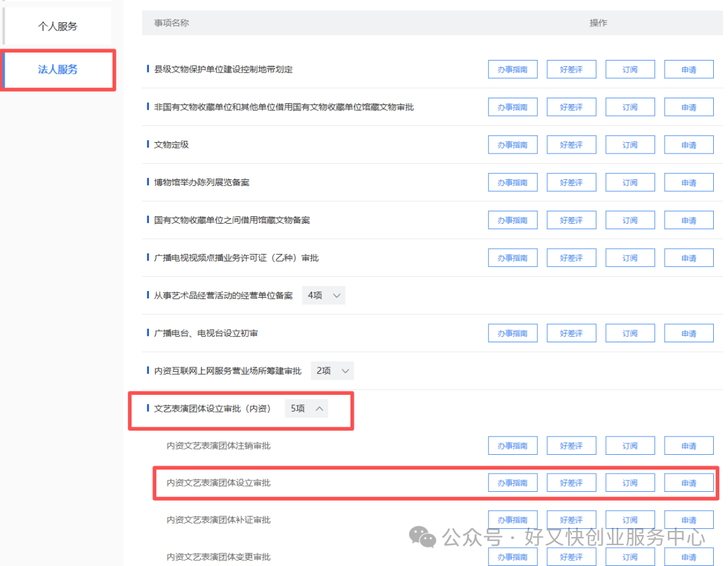This screenshot has width=728, height=566.
Task: Click item name 广播电台、电视台设立初审
Action: point(206,333)
